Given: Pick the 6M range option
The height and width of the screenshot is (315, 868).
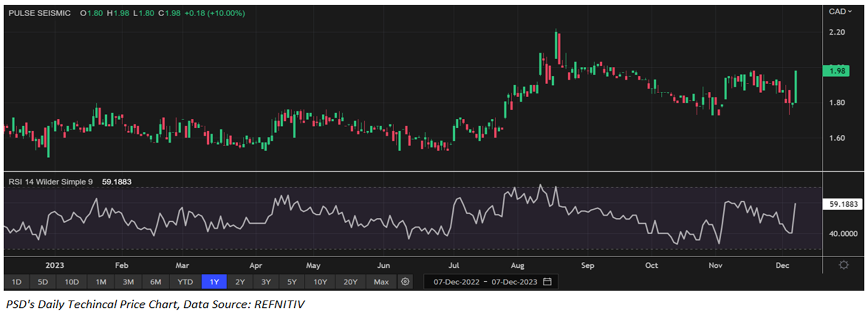Looking at the screenshot, I should click(156, 282).
